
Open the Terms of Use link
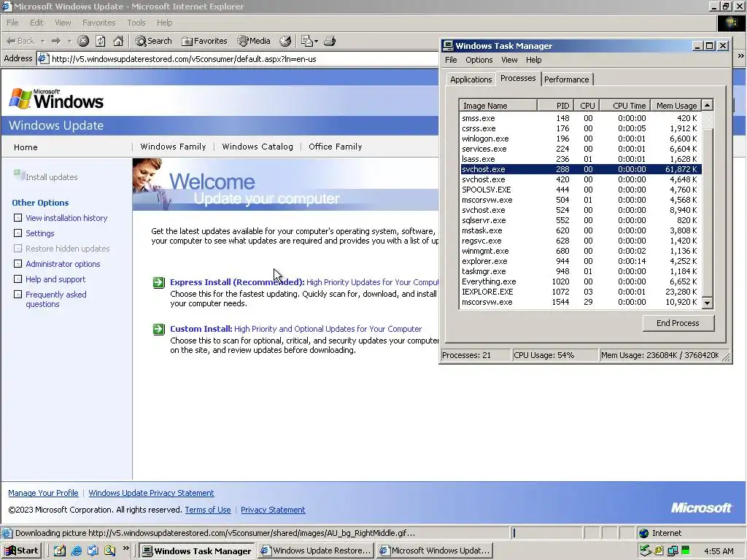click(x=208, y=510)
